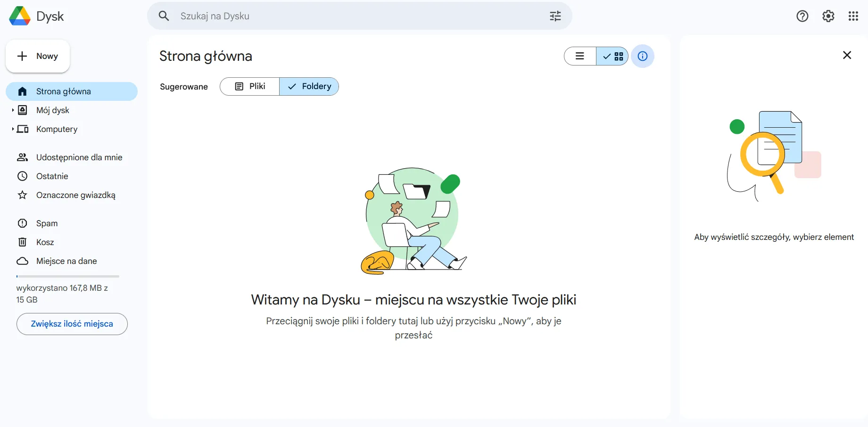
Task: Click the Szukaj na Dysku field
Action: 360,16
